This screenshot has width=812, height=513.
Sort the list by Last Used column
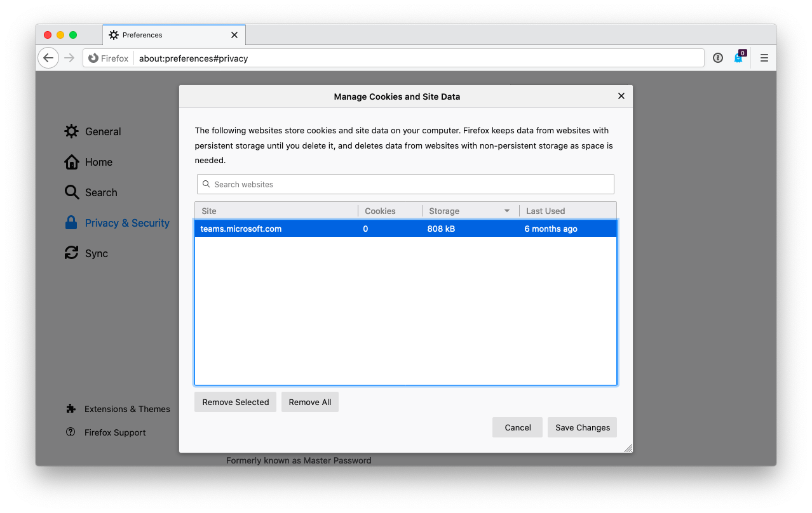(x=545, y=210)
